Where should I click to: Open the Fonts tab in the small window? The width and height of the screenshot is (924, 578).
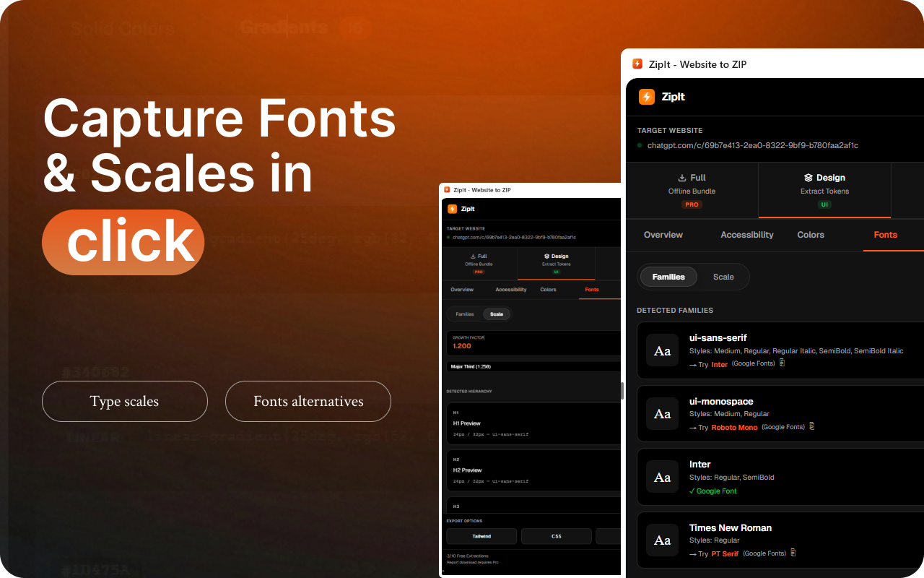[x=592, y=290]
